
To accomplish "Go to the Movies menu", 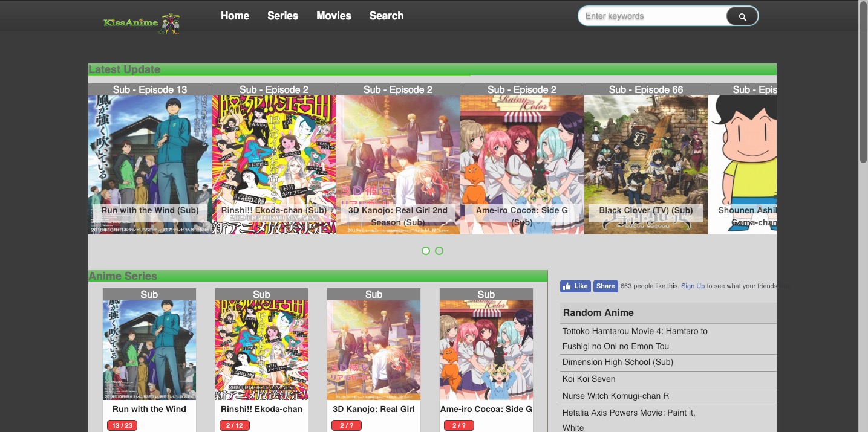I will tap(334, 16).
